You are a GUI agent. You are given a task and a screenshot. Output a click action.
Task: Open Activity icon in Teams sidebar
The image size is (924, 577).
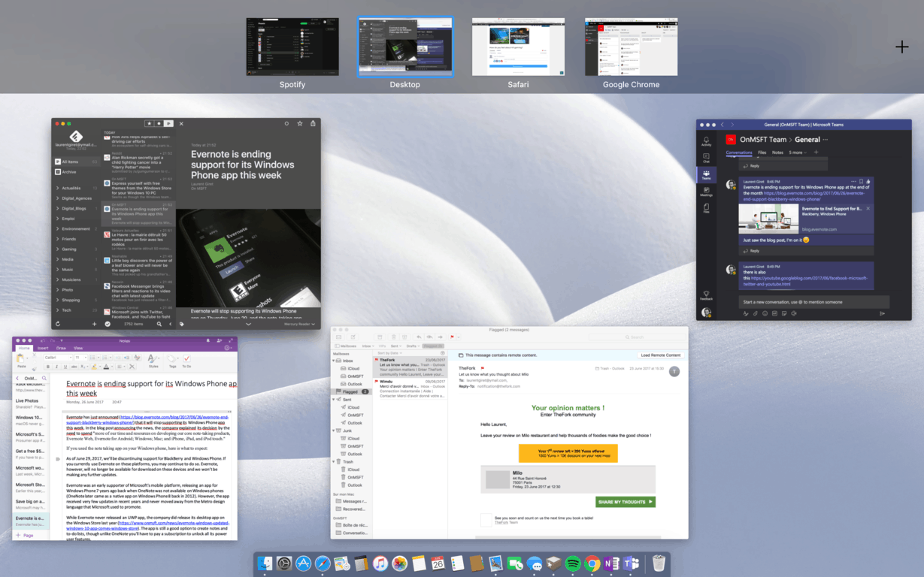[x=705, y=141]
